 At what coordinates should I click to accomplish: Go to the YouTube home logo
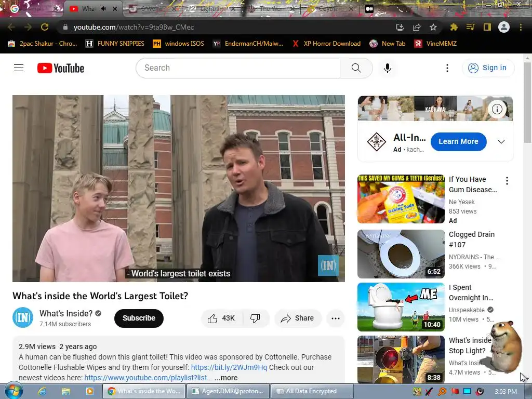[x=61, y=68]
